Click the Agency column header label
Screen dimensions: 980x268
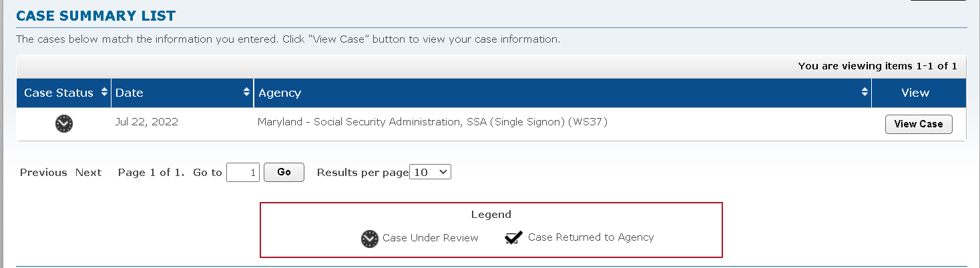[280, 93]
